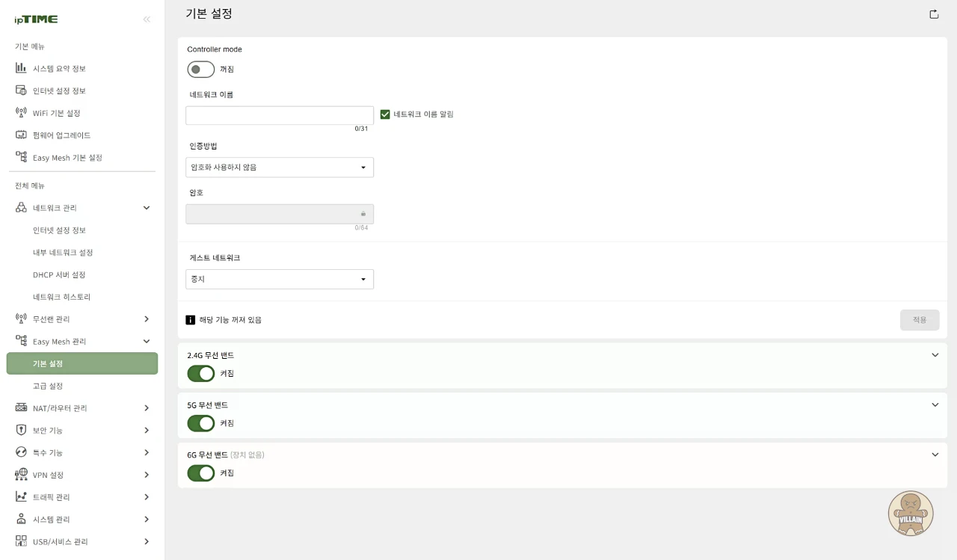
Task: Click the 특수 기능 icon
Action: 21,452
